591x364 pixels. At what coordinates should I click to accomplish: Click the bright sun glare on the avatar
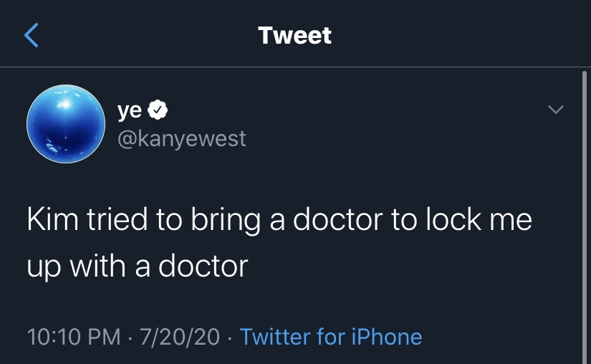click(63, 104)
